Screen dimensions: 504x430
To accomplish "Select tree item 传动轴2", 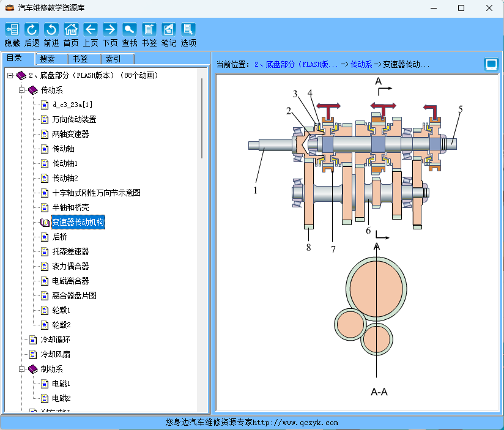I will click(65, 178).
